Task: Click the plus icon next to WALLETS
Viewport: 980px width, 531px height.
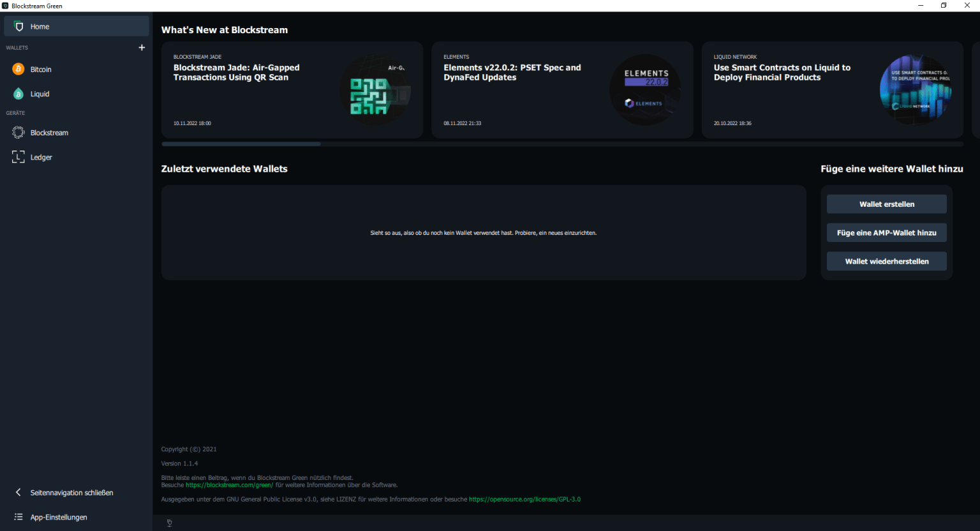Action: pyautogui.click(x=142, y=47)
